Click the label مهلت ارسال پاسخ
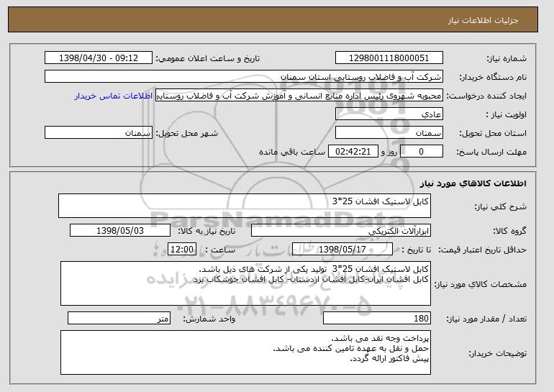 pyautogui.click(x=491, y=152)
